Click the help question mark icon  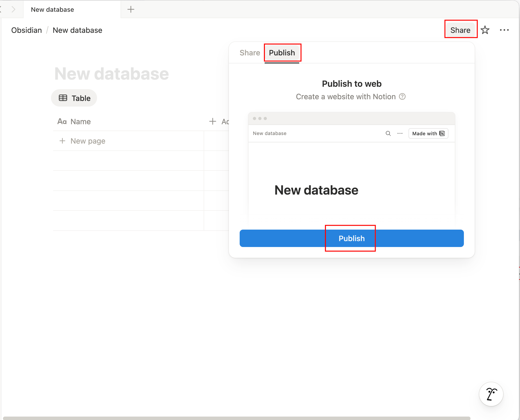(402, 97)
